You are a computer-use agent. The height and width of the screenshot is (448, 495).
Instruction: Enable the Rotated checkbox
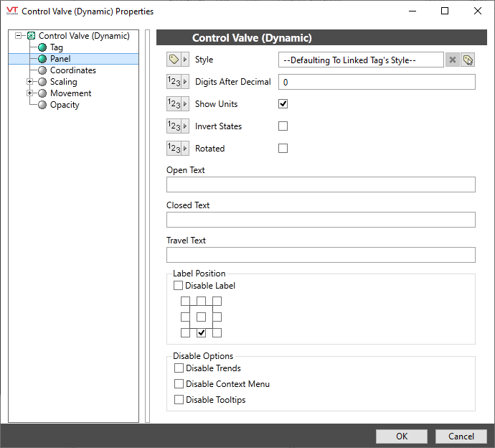click(283, 148)
